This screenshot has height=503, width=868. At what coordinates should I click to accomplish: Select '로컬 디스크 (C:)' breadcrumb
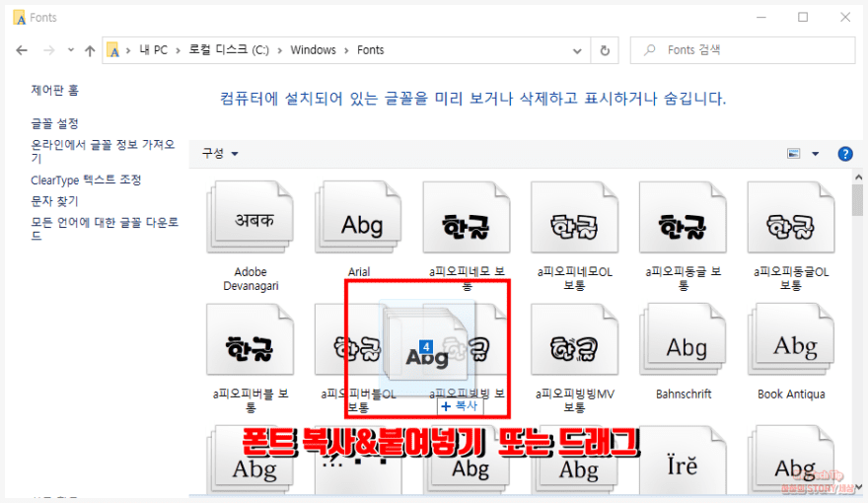point(229,49)
